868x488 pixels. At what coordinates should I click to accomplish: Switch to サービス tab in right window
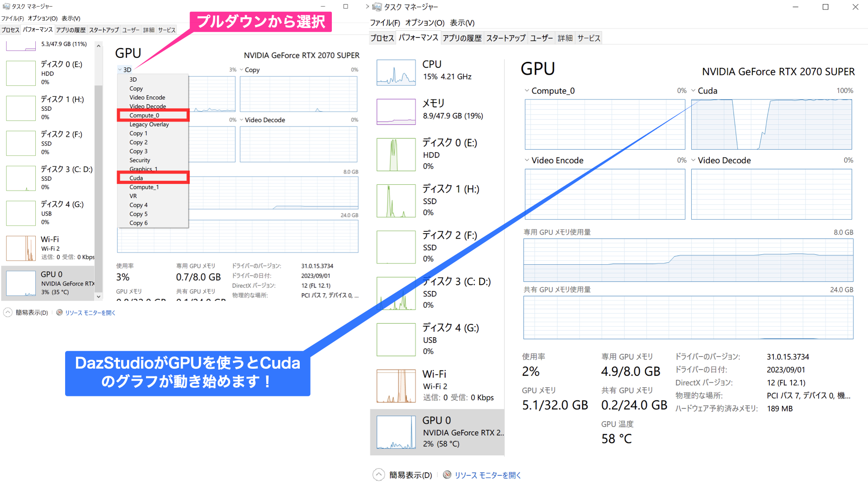pyautogui.click(x=589, y=38)
